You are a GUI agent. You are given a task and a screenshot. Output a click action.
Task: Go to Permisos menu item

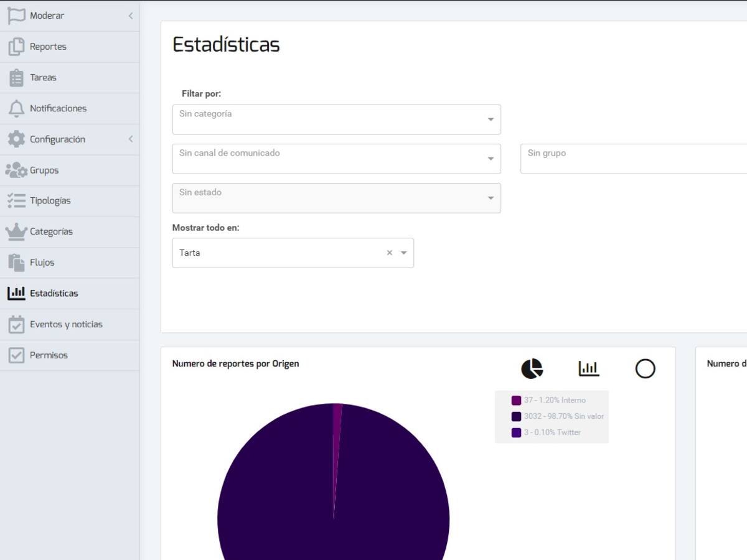click(x=49, y=355)
